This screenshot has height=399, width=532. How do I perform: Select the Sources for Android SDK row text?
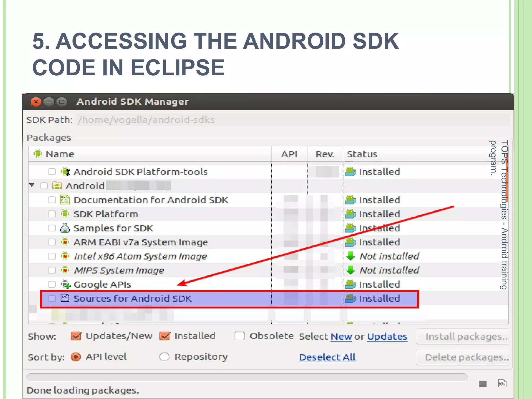click(133, 298)
